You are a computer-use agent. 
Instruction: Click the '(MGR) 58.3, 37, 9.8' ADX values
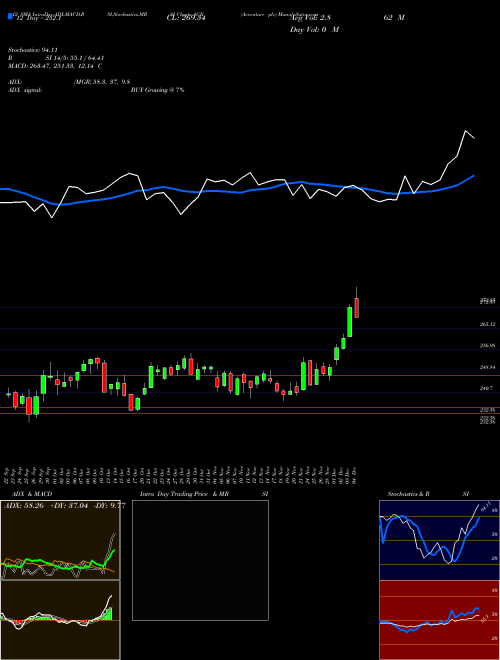tap(102, 82)
